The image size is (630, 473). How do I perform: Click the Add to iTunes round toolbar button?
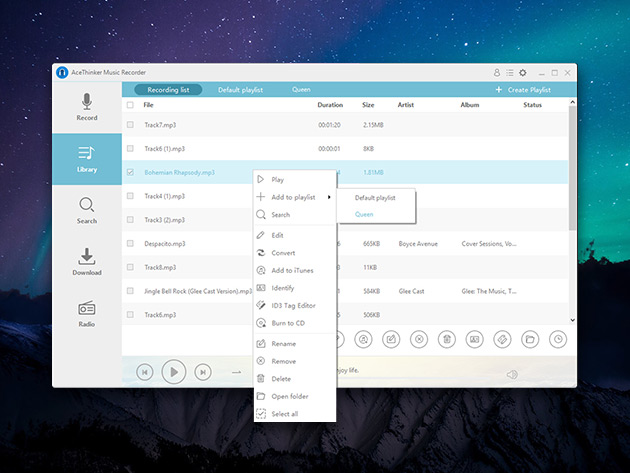[x=363, y=339]
